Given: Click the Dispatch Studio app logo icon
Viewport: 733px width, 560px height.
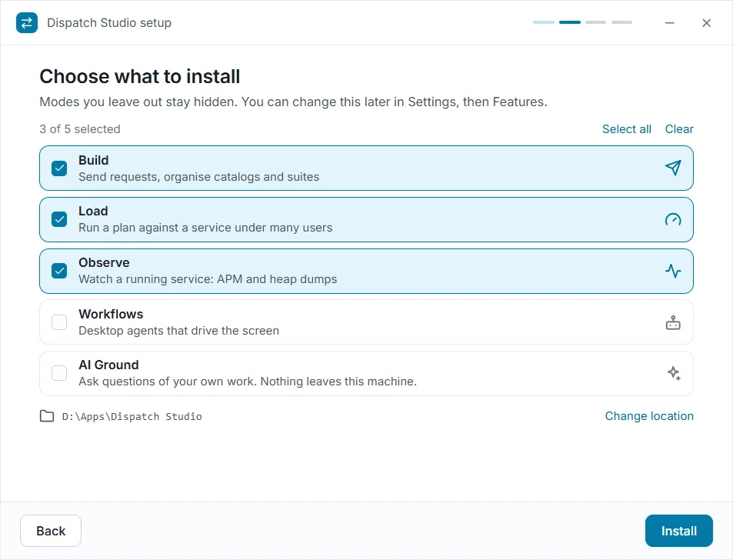Looking at the screenshot, I should [27, 22].
